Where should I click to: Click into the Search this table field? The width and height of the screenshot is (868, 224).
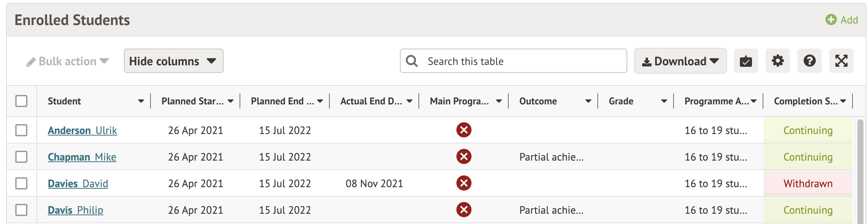[x=523, y=61]
